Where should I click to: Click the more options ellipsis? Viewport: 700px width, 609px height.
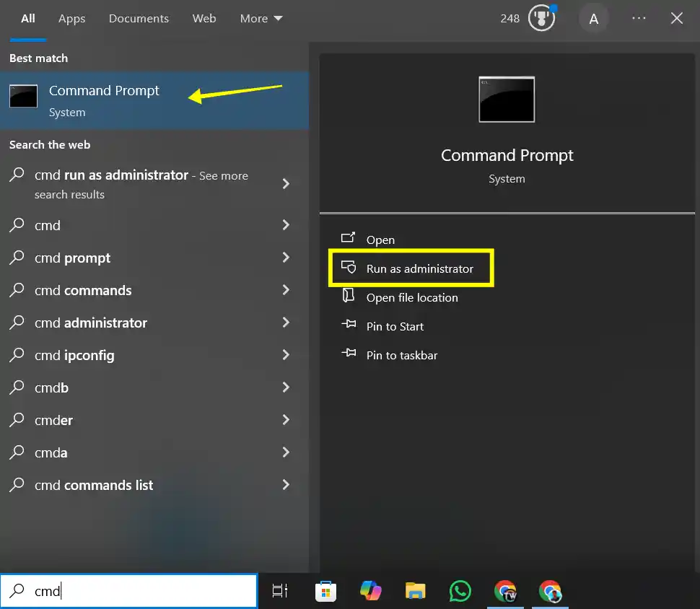pos(639,18)
